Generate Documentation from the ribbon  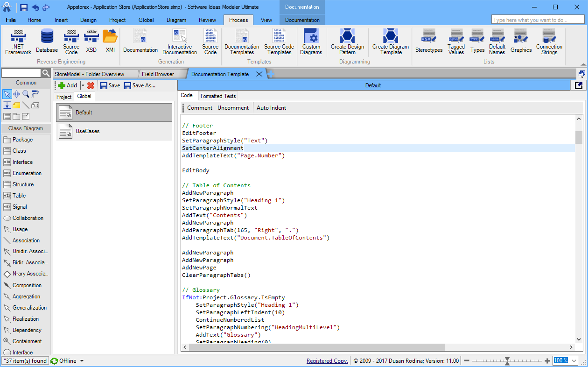[x=140, y=42]
